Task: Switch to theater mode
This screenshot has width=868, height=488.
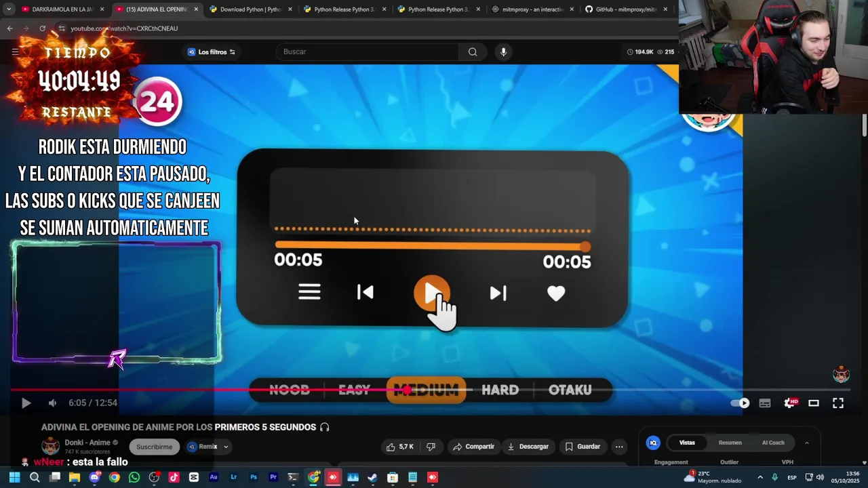Action: click(x=814, y=403)
